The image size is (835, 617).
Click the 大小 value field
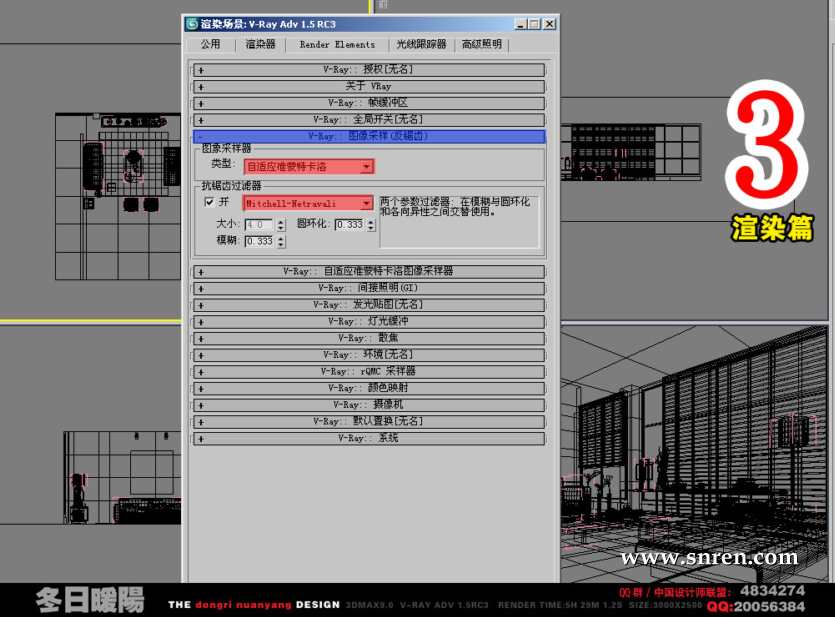click(259, 225)
